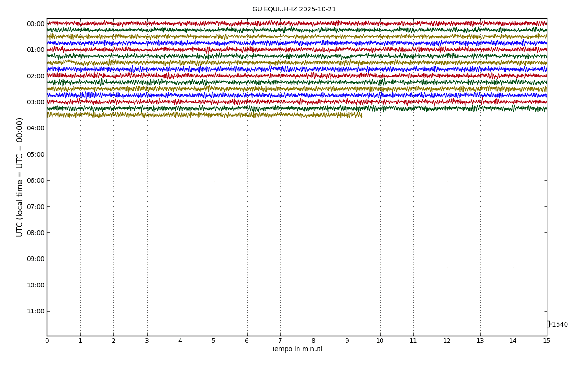Click the 09:00 hour tick label
The height and width of the screenshot is (373, 588).
(x=36, y=259)
